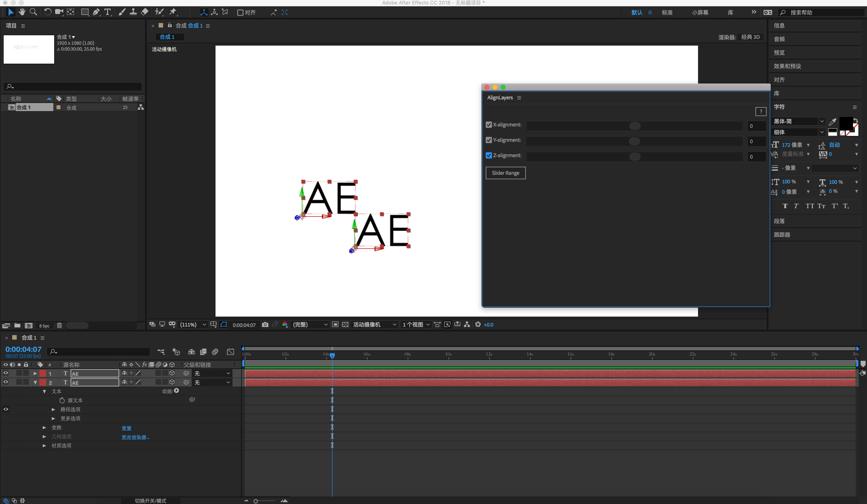Open the 活动摄像机 3D view dropdown
The width and height of the screenshot is (867, 504).
coord(374,324)
